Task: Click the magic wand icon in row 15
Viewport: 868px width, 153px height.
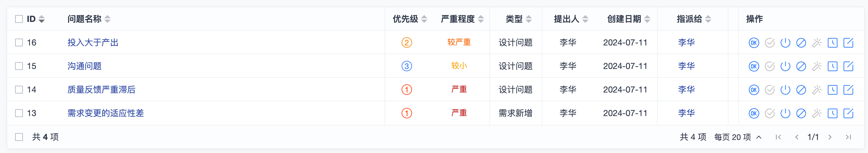Action: pyautogui.click(x=817, y=66)
